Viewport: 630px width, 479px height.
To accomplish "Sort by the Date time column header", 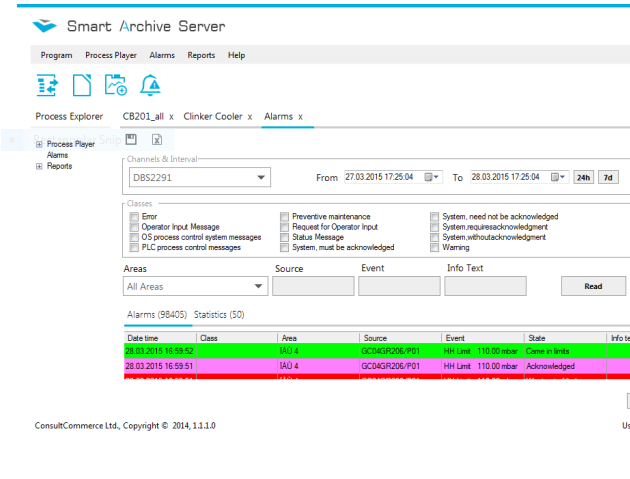I will 160,338.
